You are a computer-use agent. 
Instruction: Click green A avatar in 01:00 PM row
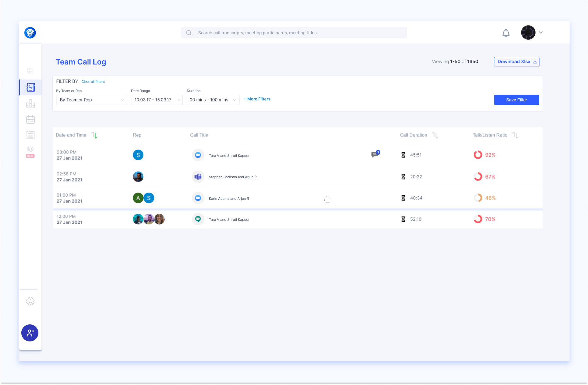coord(138,198)
